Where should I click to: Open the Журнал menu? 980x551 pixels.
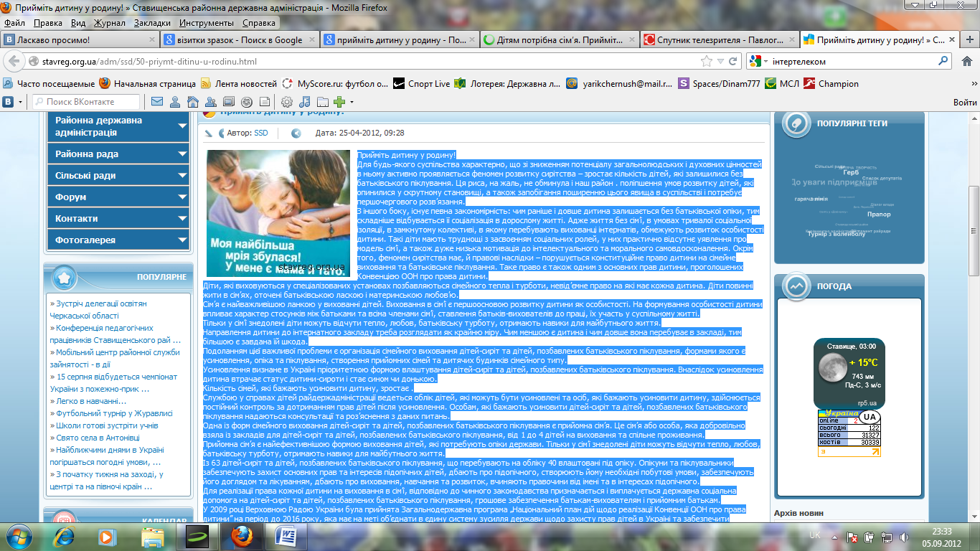pos(110,23)
